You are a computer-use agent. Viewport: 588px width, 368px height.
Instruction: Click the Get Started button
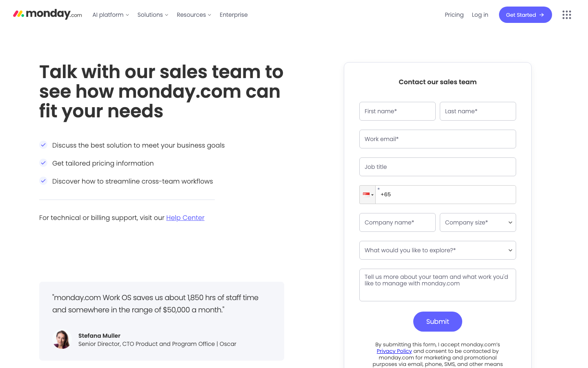525,15
